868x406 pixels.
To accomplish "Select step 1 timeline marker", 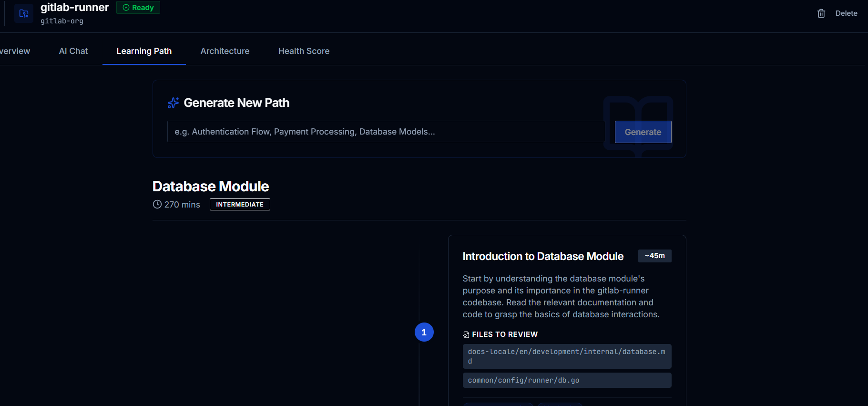I will pyautogui.click(x=424, y=332).
